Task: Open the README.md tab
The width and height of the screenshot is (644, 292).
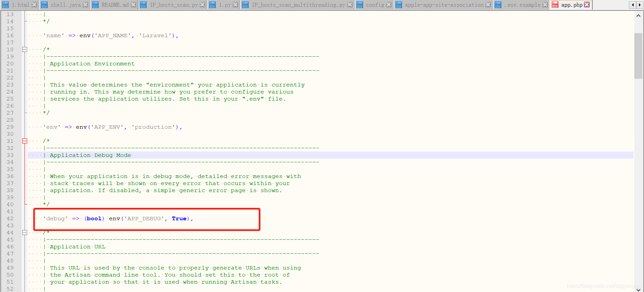Action: pos(115,5)
